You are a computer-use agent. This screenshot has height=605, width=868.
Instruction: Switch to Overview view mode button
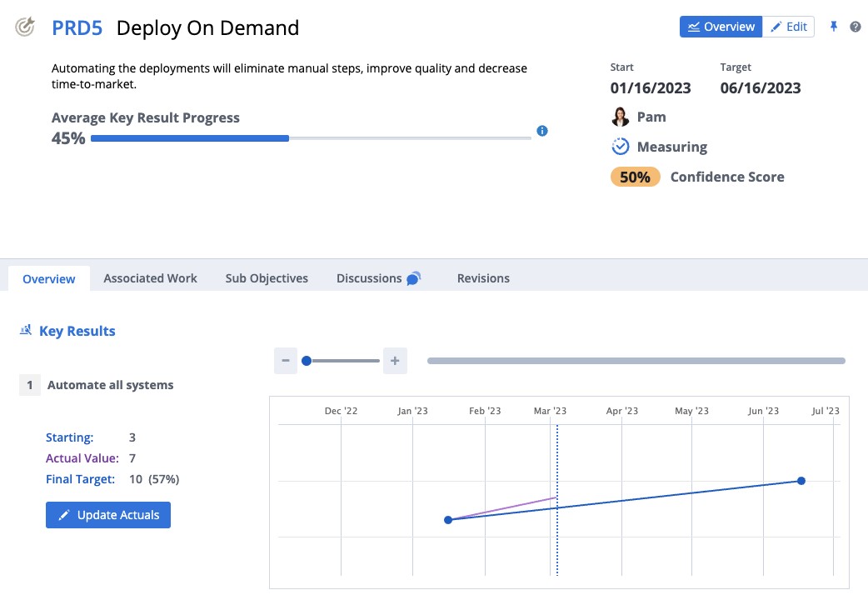(x=721, y=27)
